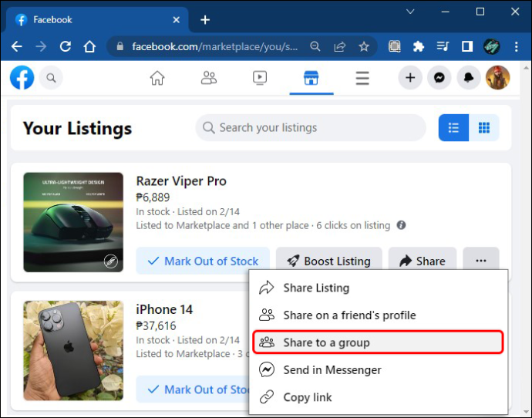
Task: Click the browser forward arrow
Action: tap(41, 46)
